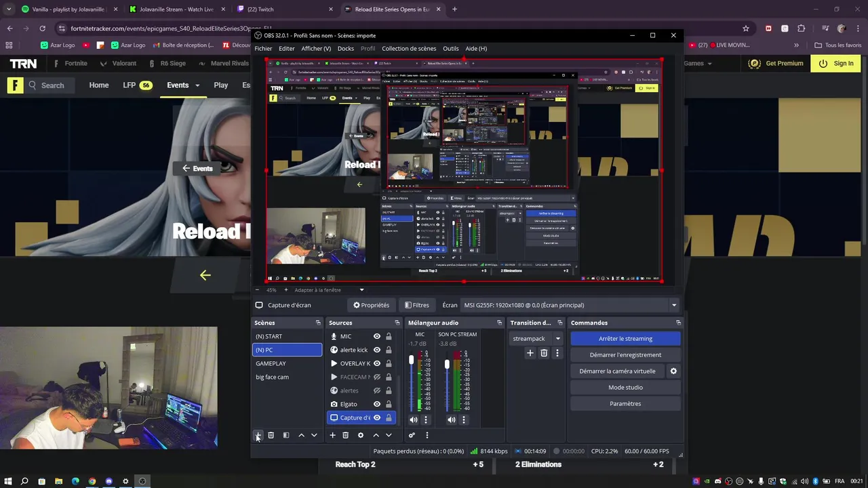Undock the Sources panel
Image resolution: width=868 pixels, height=488 pixels.
[397, 323]
